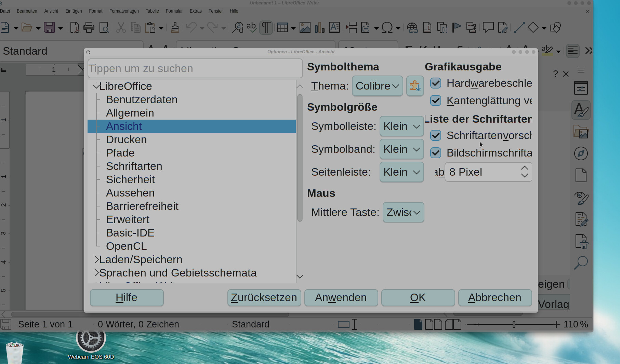Toggle the Schriftartenvorschau checkbox
The width and height of the screenshot is (620, 364).
click(x=436, y=135)
